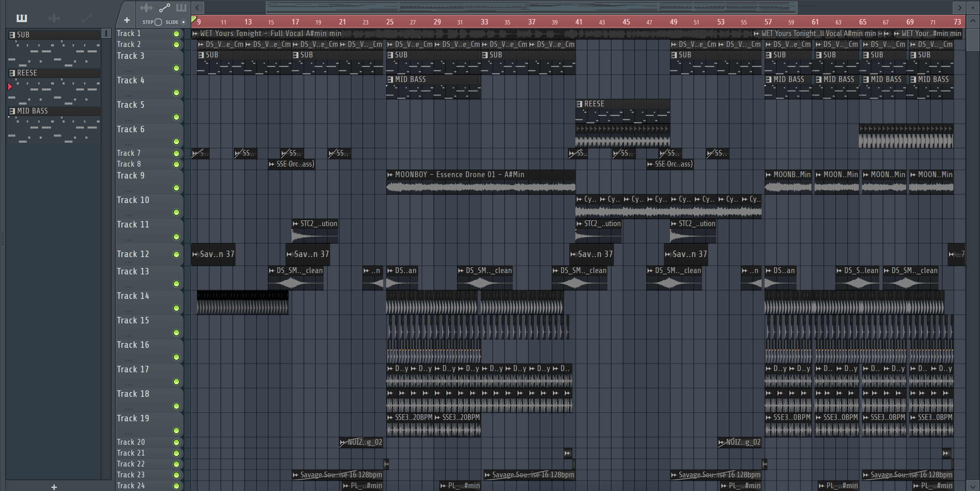
Task: Enable the STEP editing checkbox
Action: [158, 22]
